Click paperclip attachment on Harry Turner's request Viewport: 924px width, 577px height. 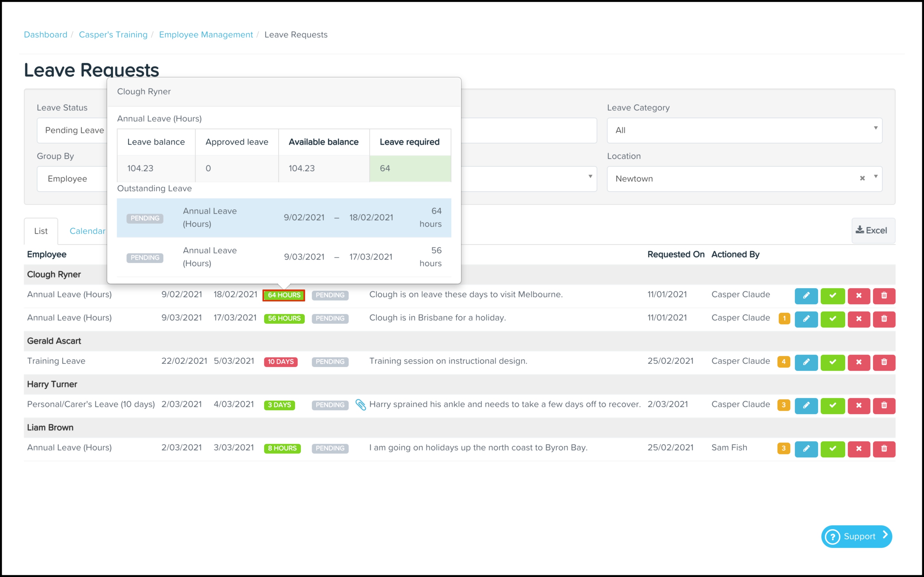coord(360,404)
